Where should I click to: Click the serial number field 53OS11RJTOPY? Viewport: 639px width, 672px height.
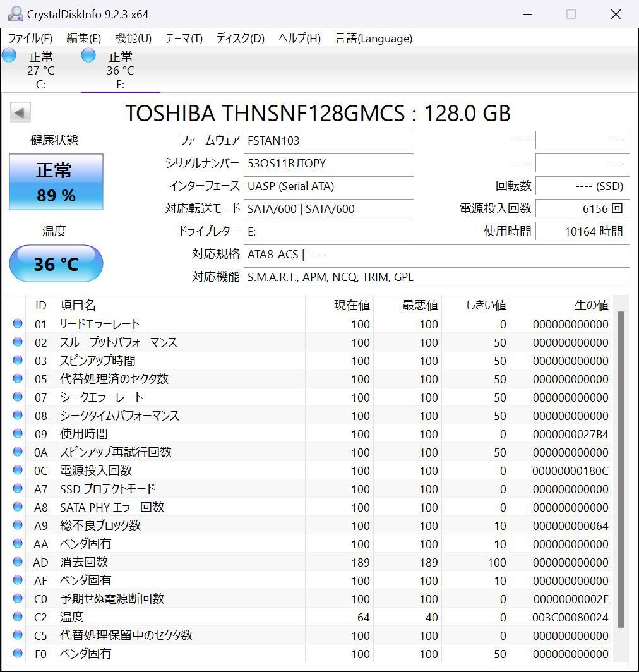(328, 164)
